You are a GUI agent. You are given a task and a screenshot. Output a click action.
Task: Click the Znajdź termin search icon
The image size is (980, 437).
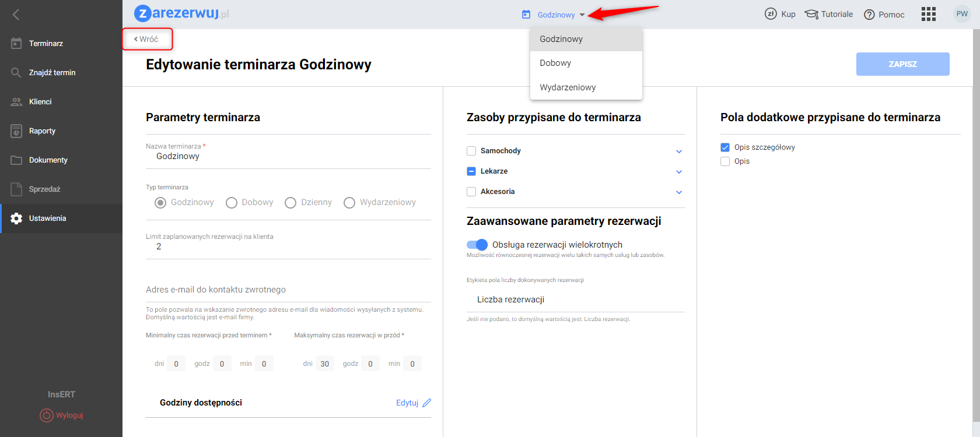coord(16,72)
